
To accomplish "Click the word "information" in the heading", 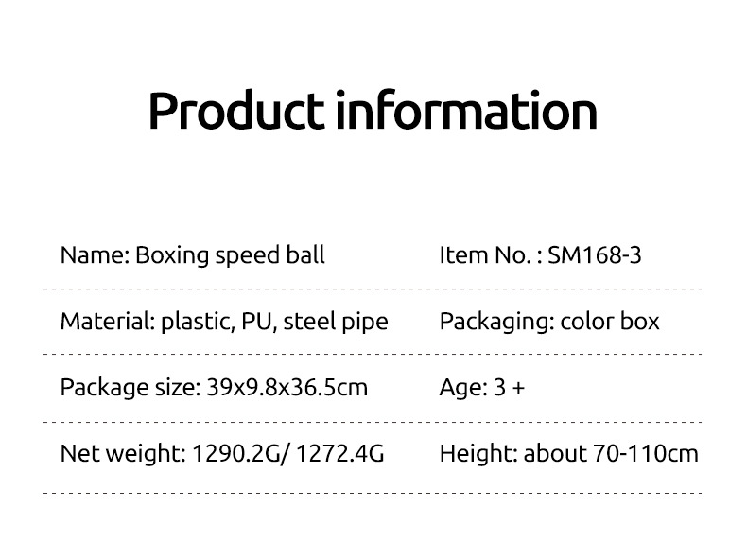I will point(467,111).
